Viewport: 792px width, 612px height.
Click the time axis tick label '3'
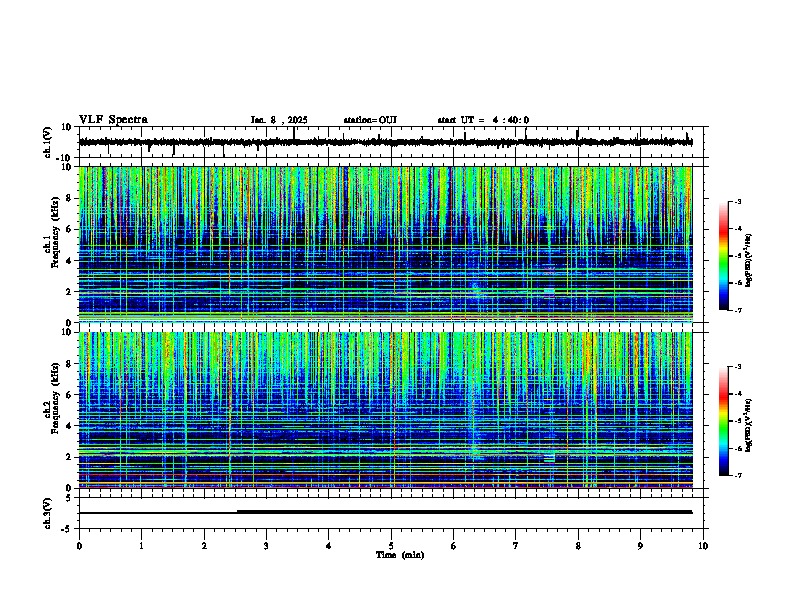tap(266, 546)
